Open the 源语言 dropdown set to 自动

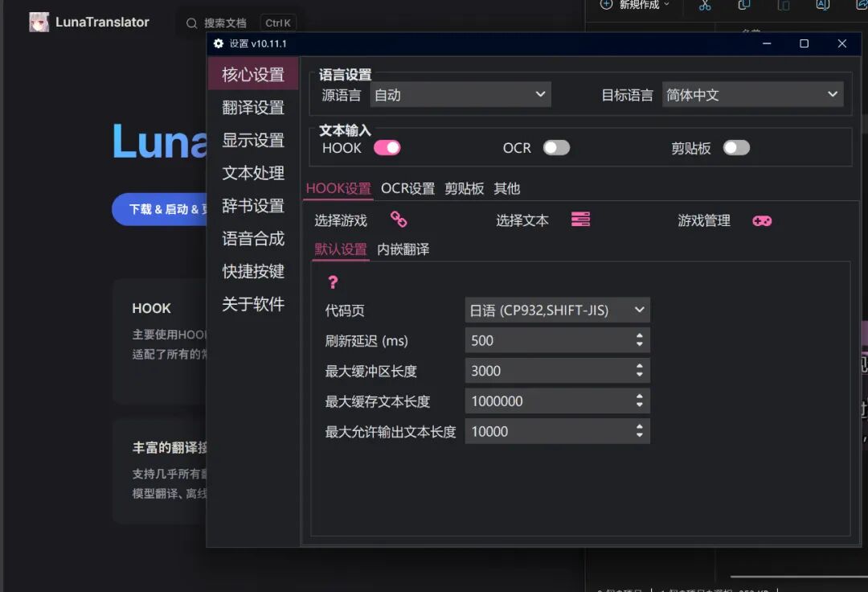tap(461, 95)
